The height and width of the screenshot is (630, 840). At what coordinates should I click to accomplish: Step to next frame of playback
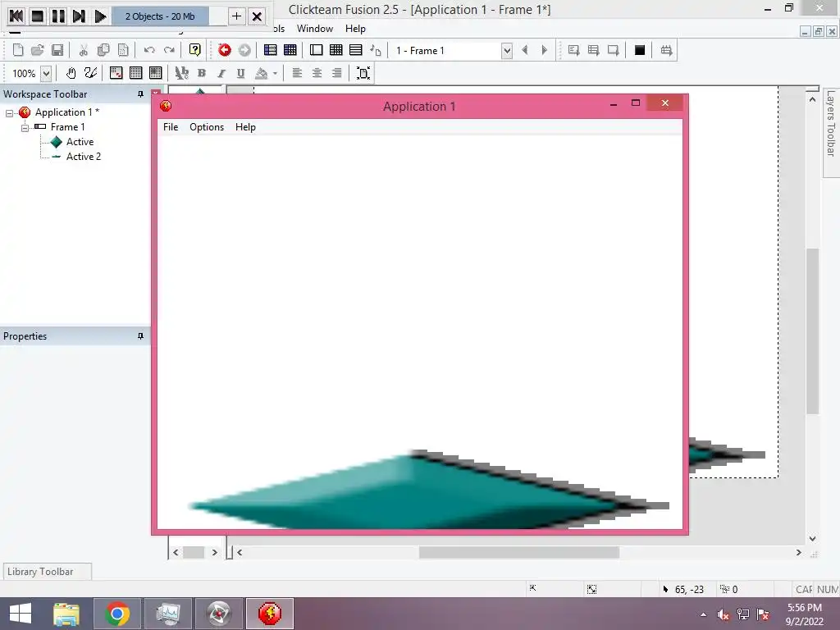point(80,16)
